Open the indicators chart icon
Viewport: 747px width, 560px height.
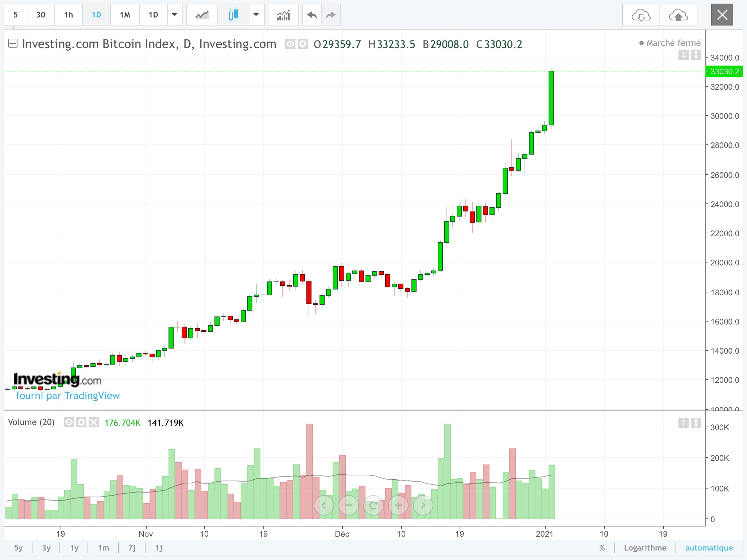[283, 15]
